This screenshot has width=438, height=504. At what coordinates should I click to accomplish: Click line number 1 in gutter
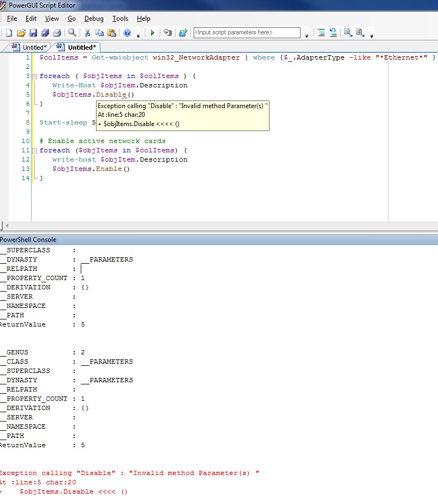click(28, 57)
